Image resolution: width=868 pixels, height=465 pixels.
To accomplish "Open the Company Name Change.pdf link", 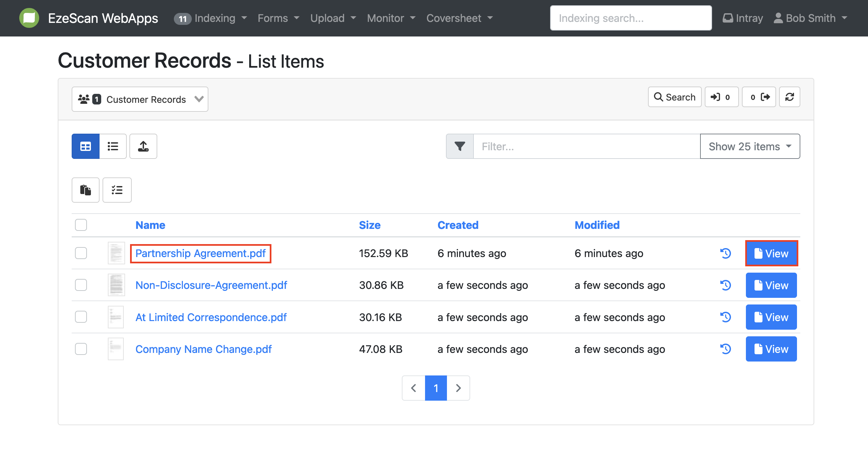I will point(203,349).
